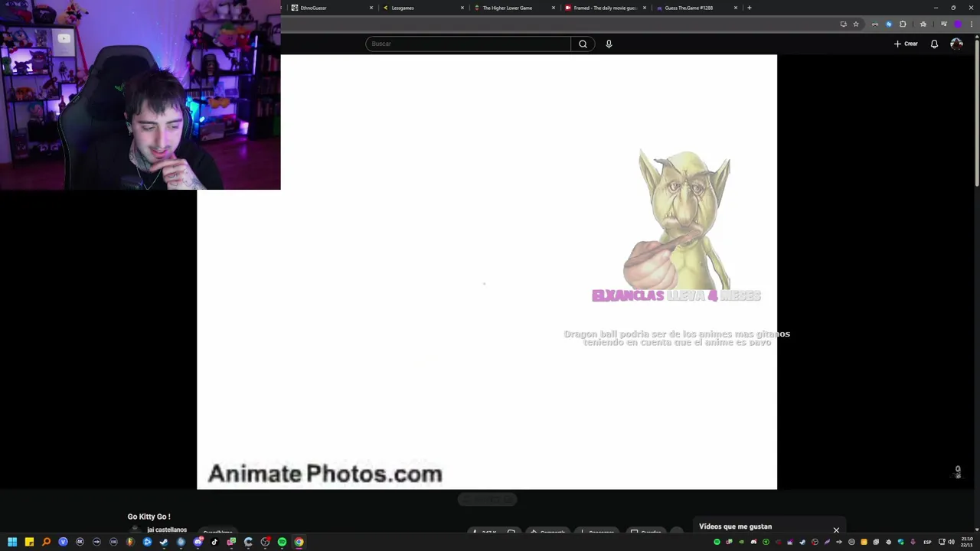980x551 pixels.
Task: Click the Chrome icon in taskbar
Action: [x=299, y=542]
